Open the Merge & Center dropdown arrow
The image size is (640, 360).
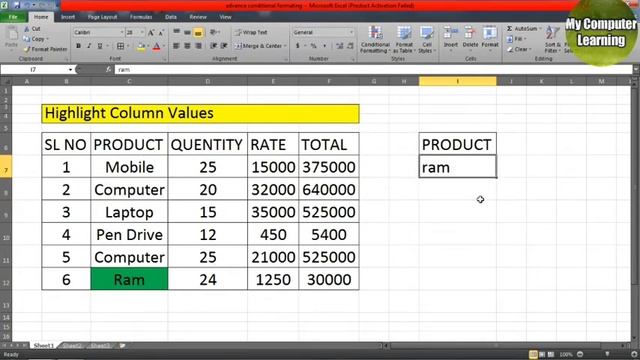[x=285, y=46]
